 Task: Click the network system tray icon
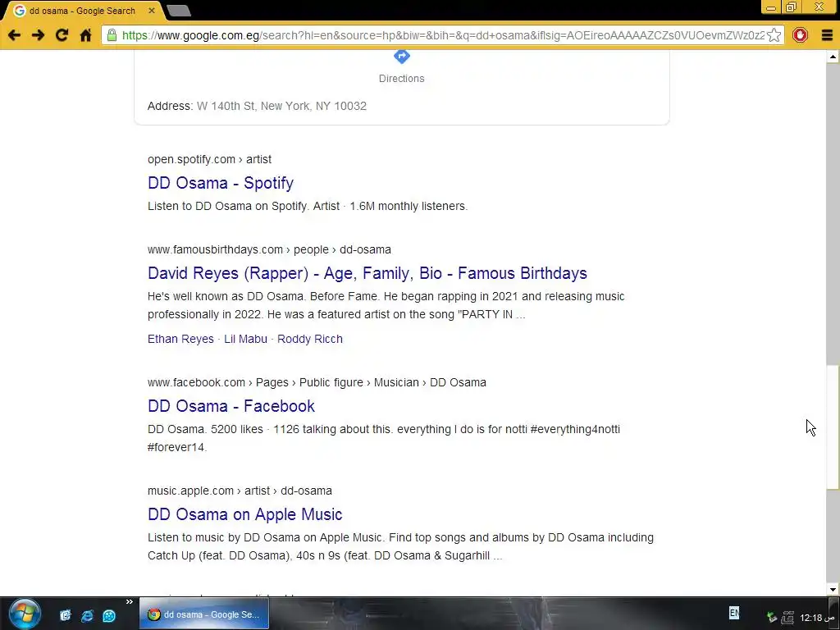(x=787, y=618)
